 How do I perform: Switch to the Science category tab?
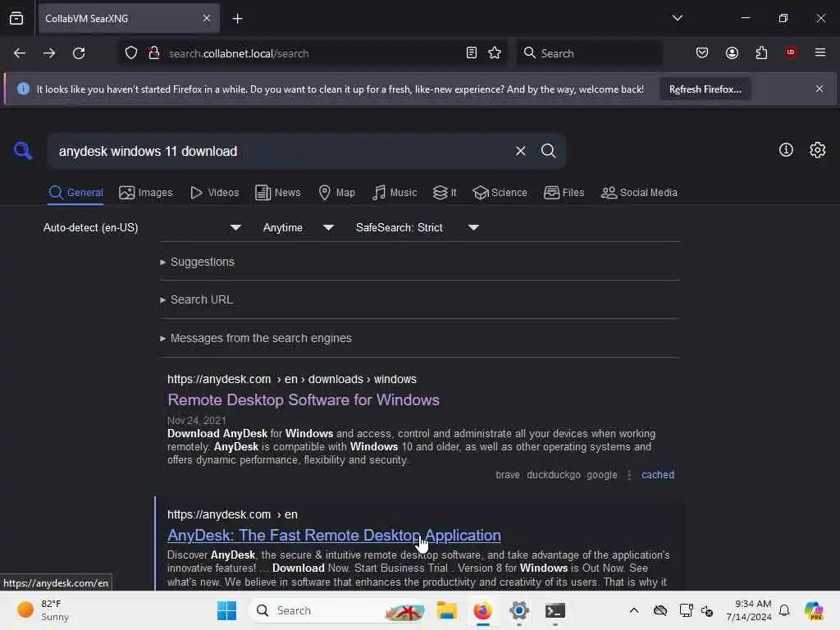[x=500, y=193]
